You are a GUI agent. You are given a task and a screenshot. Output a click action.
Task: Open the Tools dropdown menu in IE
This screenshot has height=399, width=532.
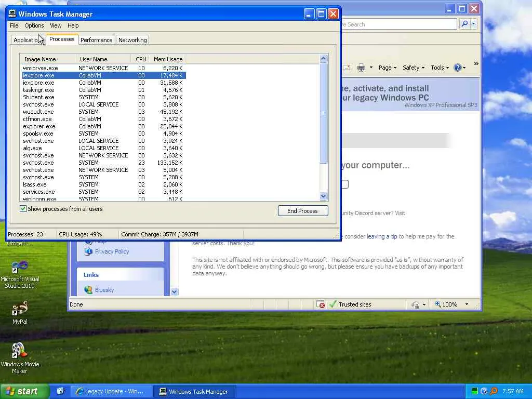pos(440,68)
